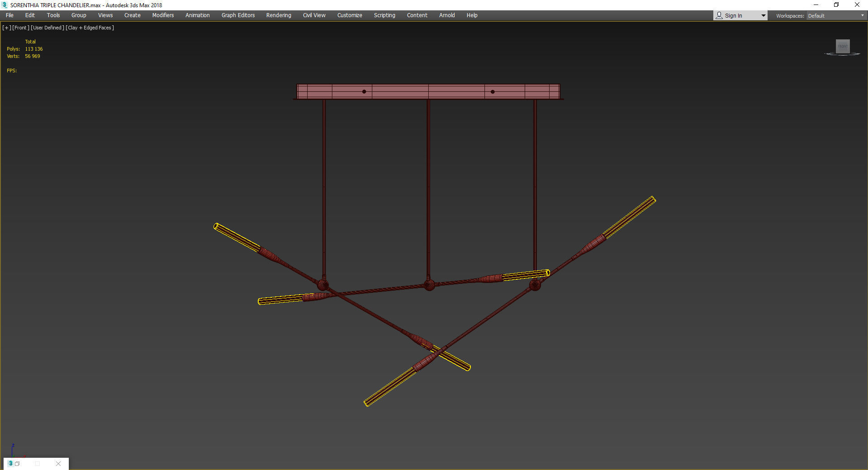Click the [User Defined] viewport label

(x=47, y=28)
